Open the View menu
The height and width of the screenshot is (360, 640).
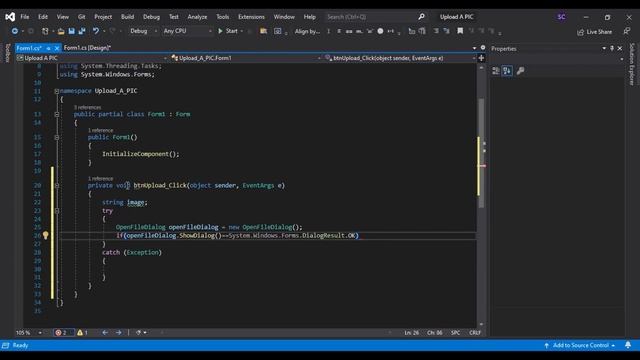[x=62, y=17]
